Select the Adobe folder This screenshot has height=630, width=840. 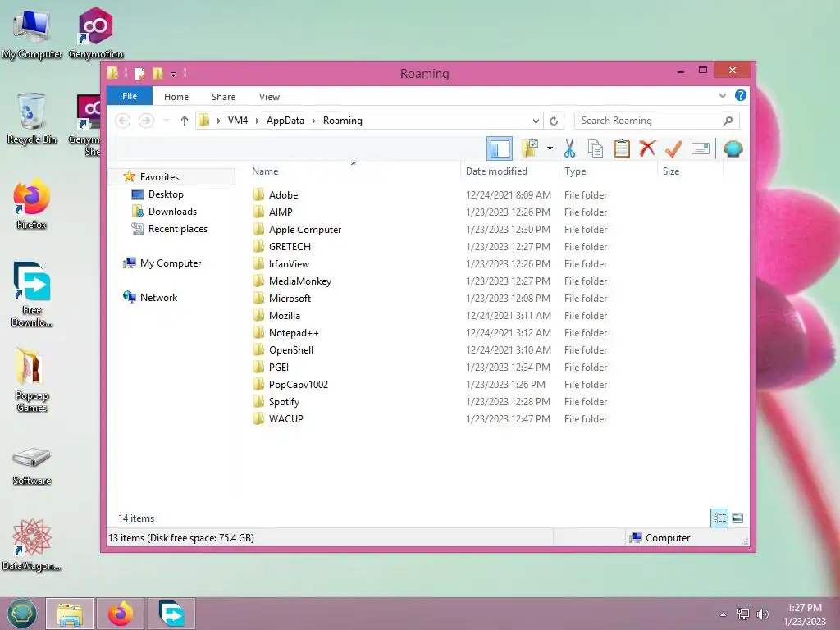tap(283, 195)
